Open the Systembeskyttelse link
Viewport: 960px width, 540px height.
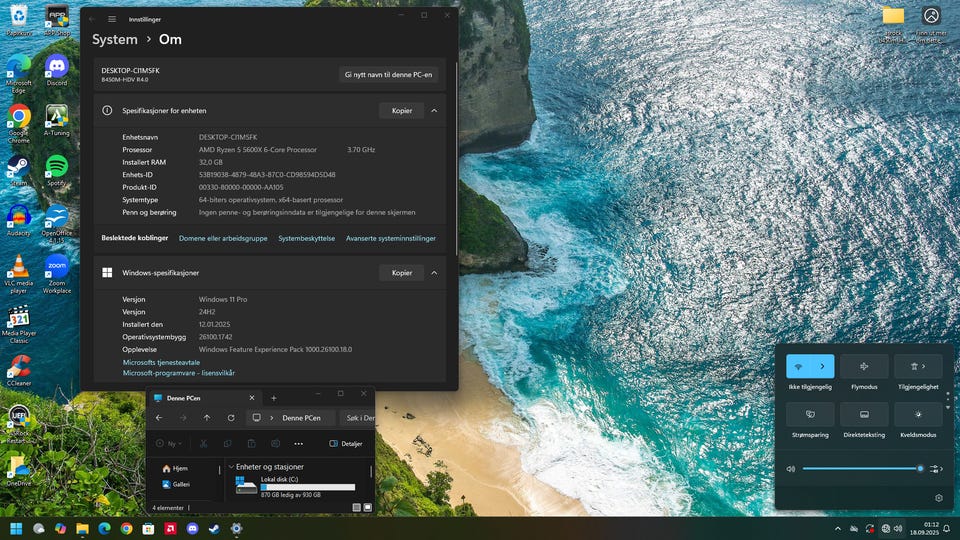306,239
